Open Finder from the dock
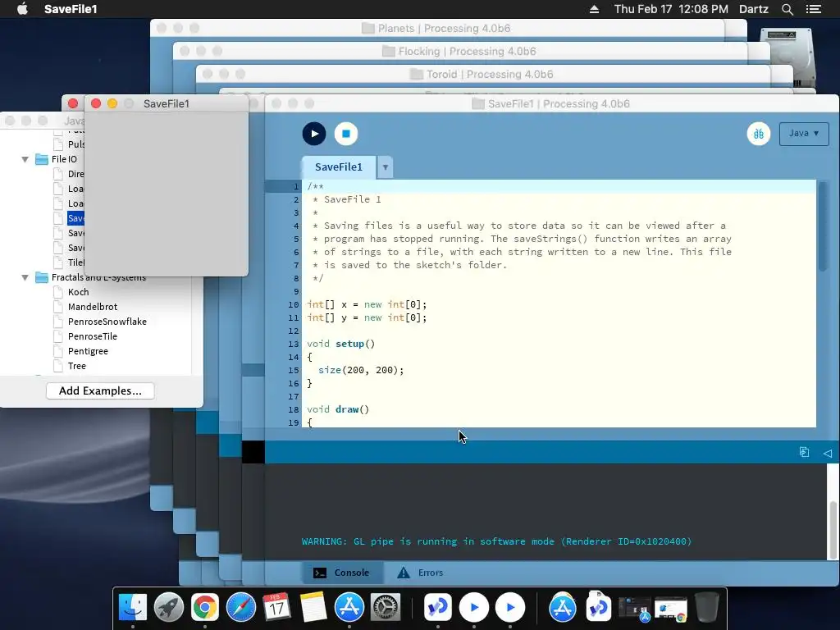840x630 pixels. 132,608
